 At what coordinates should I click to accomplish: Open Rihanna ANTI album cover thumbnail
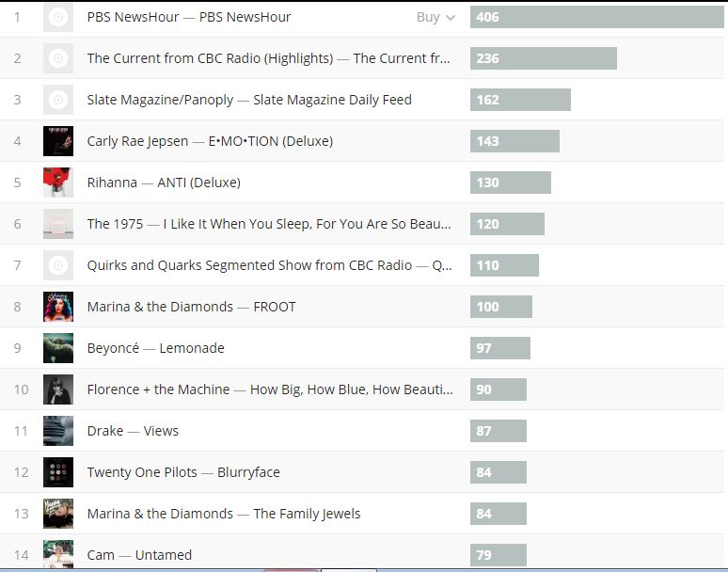(58, 183)
